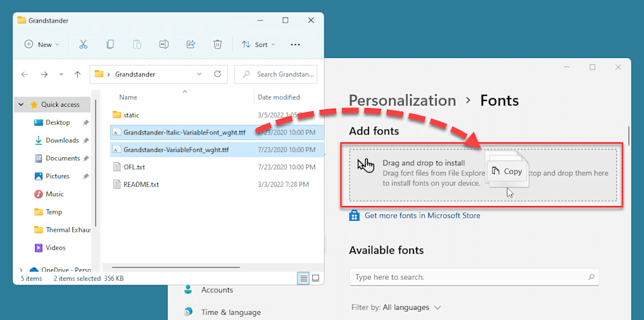Click the Time & language globe icon
Screen dimensions: 644x320
point(188,312)
